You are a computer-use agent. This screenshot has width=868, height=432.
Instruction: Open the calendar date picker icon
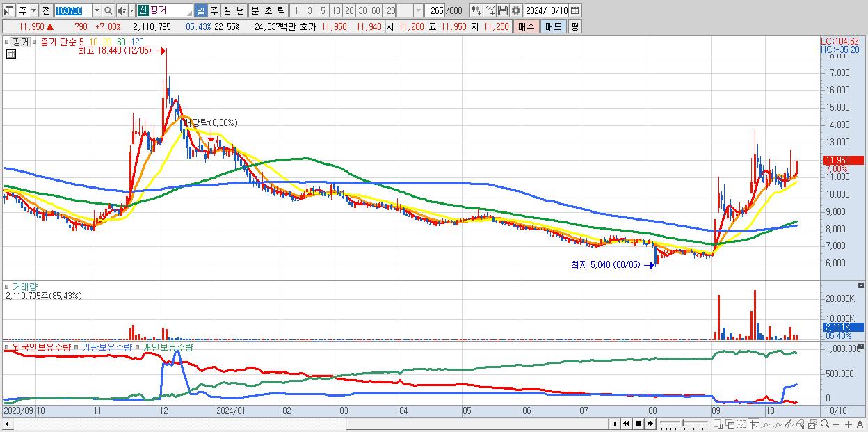point(575,10)
